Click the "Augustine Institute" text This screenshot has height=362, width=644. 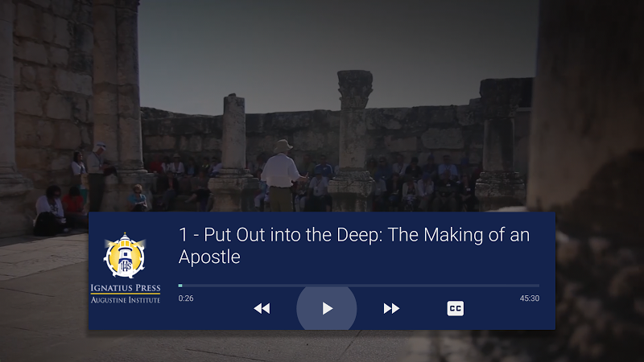click(x=125, y=299)
